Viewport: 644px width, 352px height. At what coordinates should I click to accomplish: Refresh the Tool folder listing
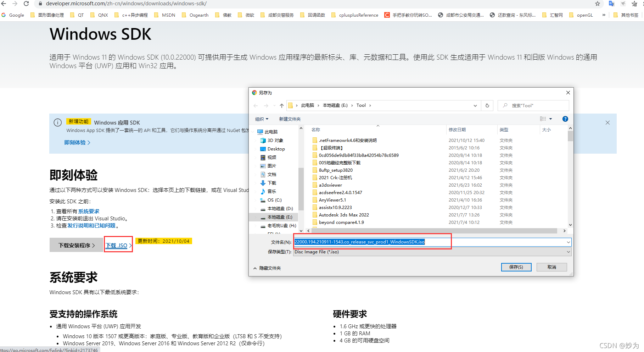click(x=487, y=105)
